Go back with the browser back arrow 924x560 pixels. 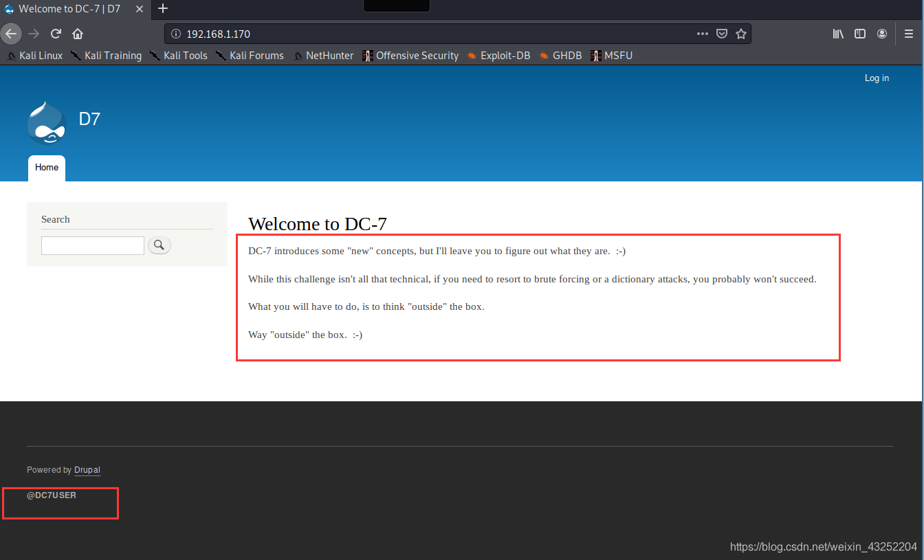click(10, 34)
